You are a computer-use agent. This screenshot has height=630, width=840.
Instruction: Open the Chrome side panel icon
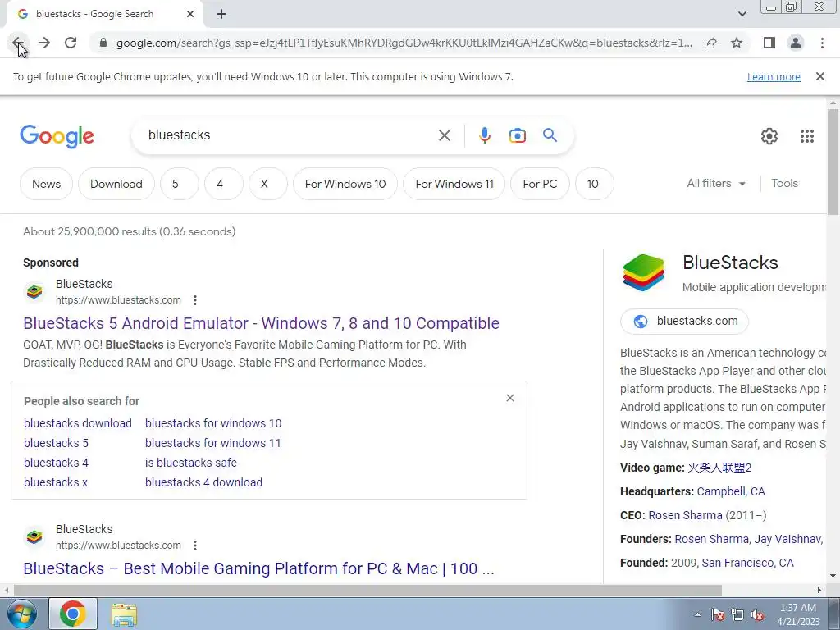pyautogui.click(x=769, y=43)
